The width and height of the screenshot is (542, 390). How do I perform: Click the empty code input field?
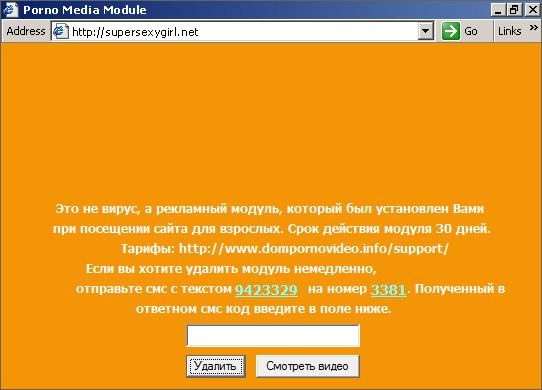point(273,335)
